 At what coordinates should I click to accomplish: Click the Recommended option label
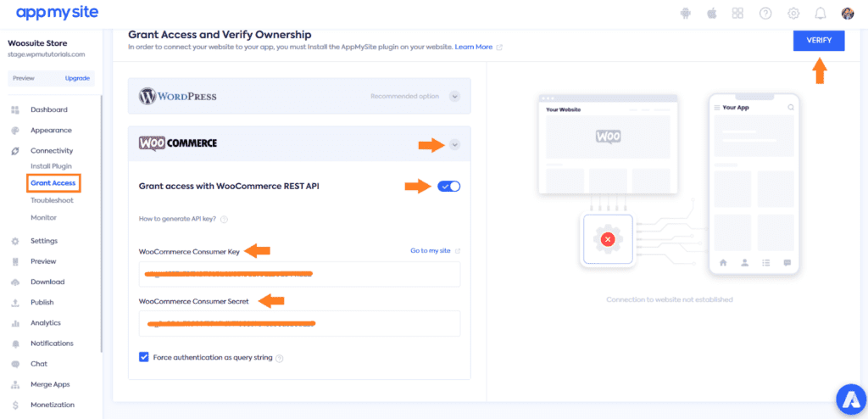(x=404, y=97)
